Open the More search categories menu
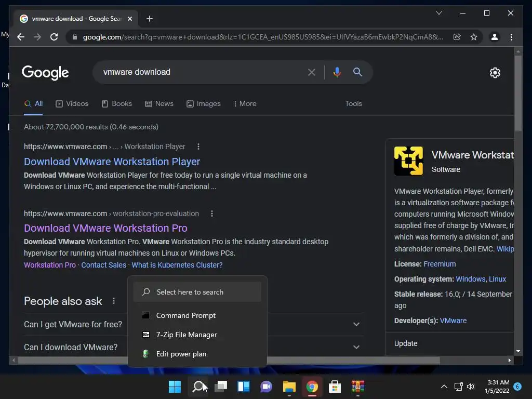 point(245,104)
